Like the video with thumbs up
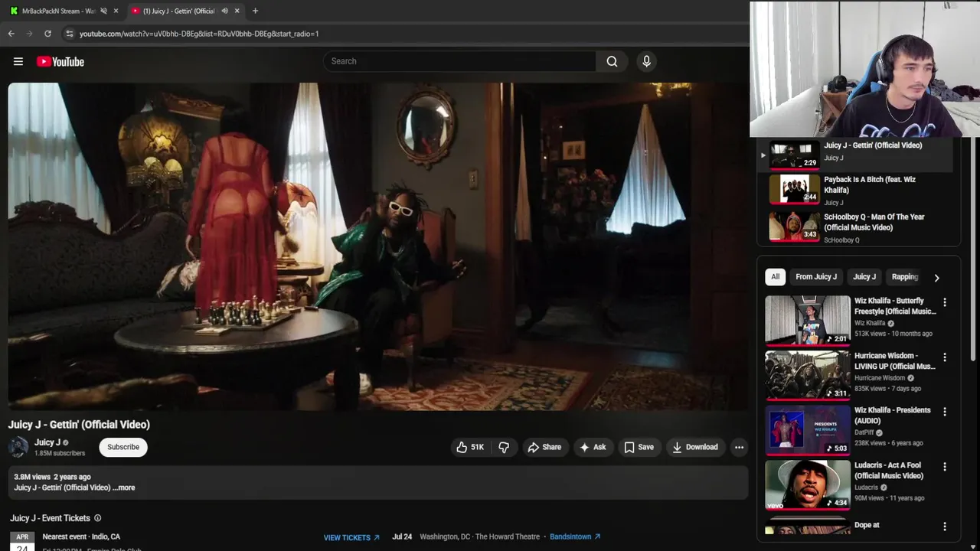 click(470, 447)
